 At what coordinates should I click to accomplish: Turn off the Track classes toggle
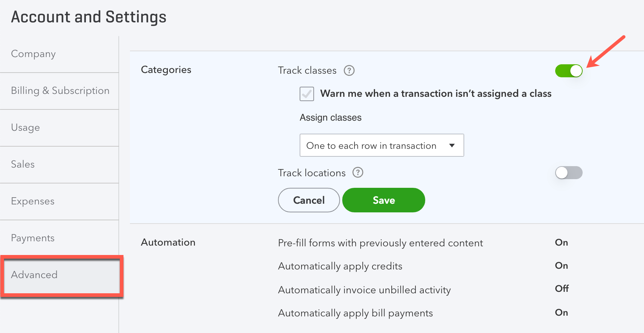pos(569,71)
